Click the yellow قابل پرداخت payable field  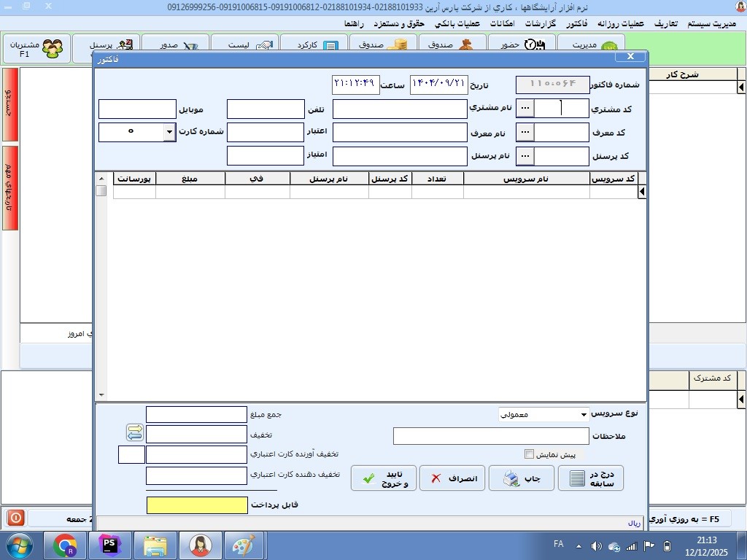click(x=197, y=505)
